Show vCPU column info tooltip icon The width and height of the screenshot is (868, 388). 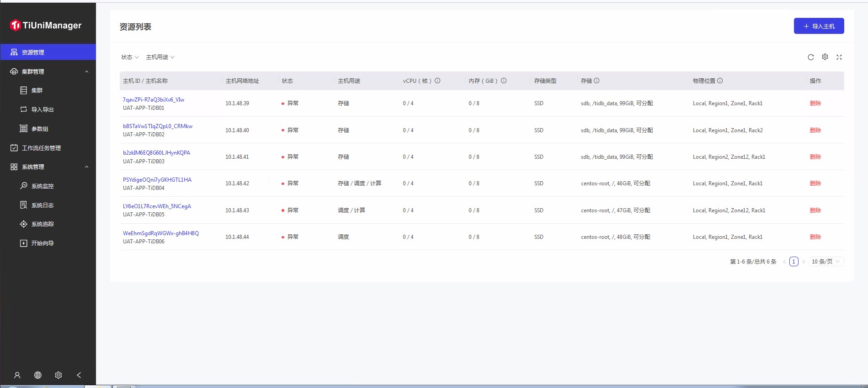point(437,81)
